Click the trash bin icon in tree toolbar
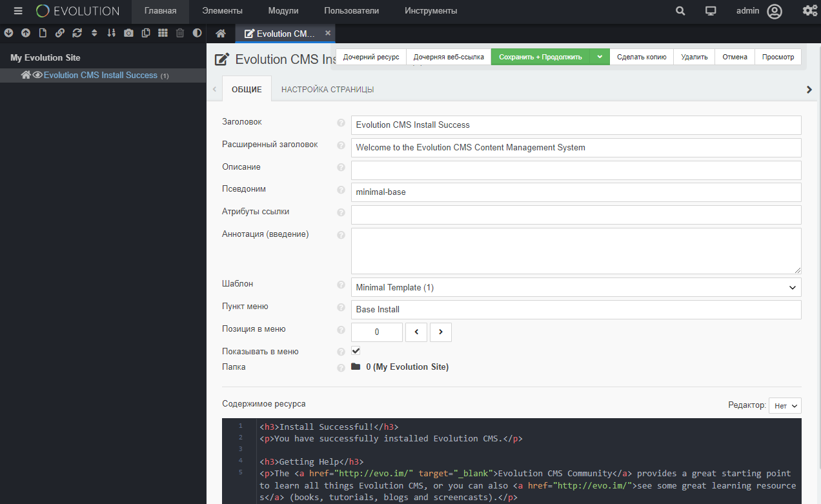Viewport: 821px width, 504px height. click(x=180, y=33)
